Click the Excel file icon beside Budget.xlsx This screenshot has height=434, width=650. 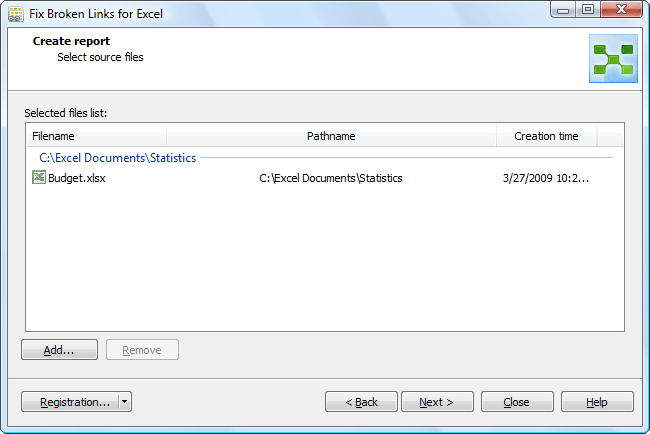(39, 177)
